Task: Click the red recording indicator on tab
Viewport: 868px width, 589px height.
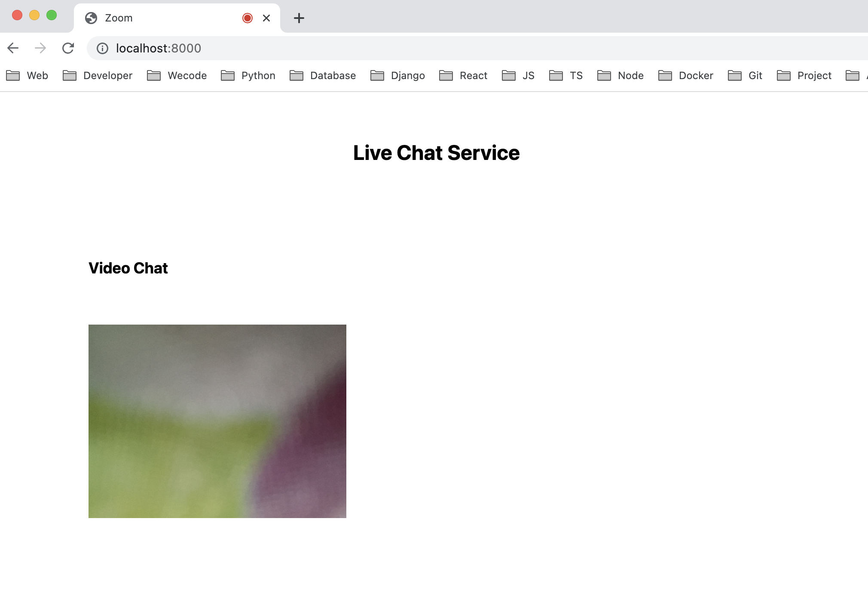Action: pyautogui.click(x=247, y=18)
